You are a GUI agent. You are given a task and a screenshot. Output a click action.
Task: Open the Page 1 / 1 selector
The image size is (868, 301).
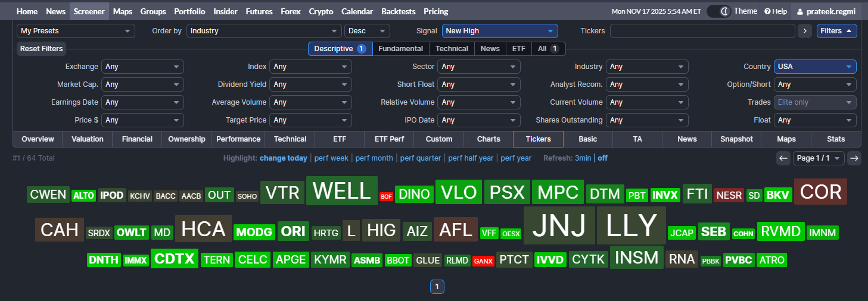(819, 158)
